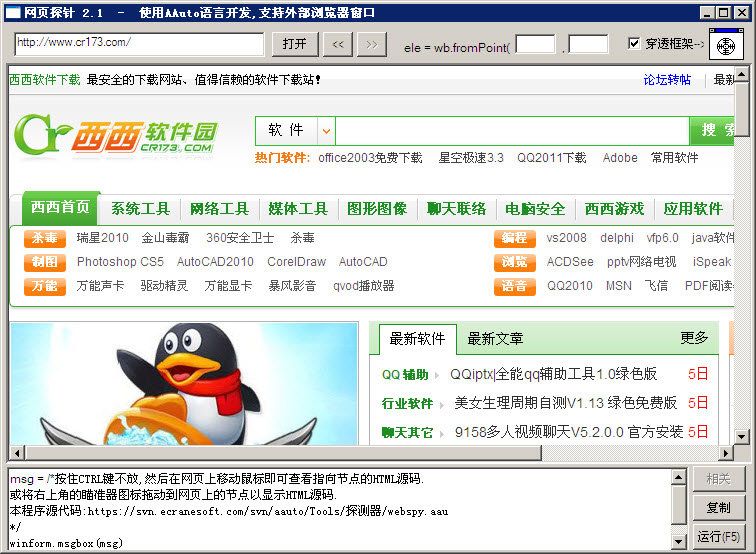Click the window icon in title bar

(13, 12)
